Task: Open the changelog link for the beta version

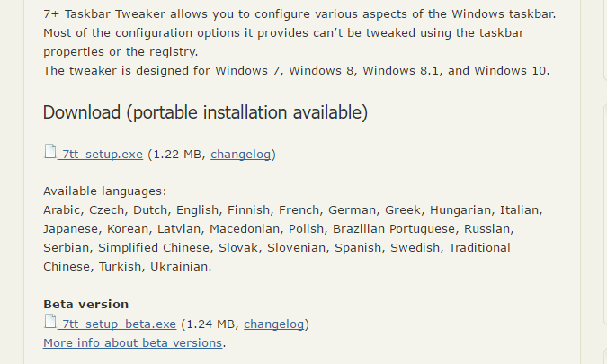Action: tap(273, 324)
